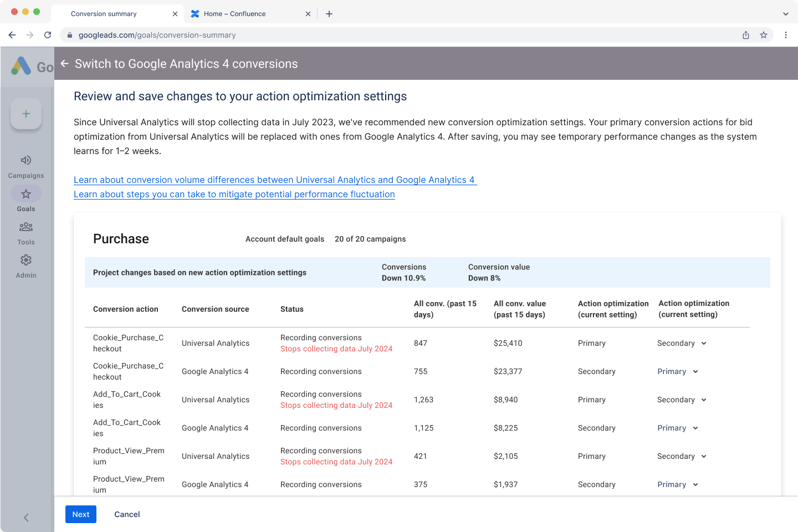Open Primary dropdown for 375 conversions row
Image resolution: width=798 pixels, height=532 pixels.
[x=678, y=484]
